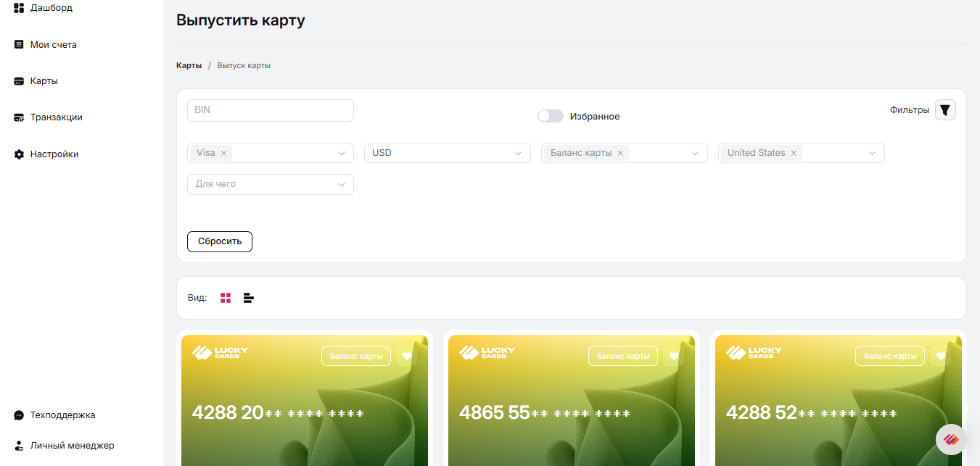Screen dimensions: 980x466
Task: Click the Сбросить button
Action: point(220,241)
